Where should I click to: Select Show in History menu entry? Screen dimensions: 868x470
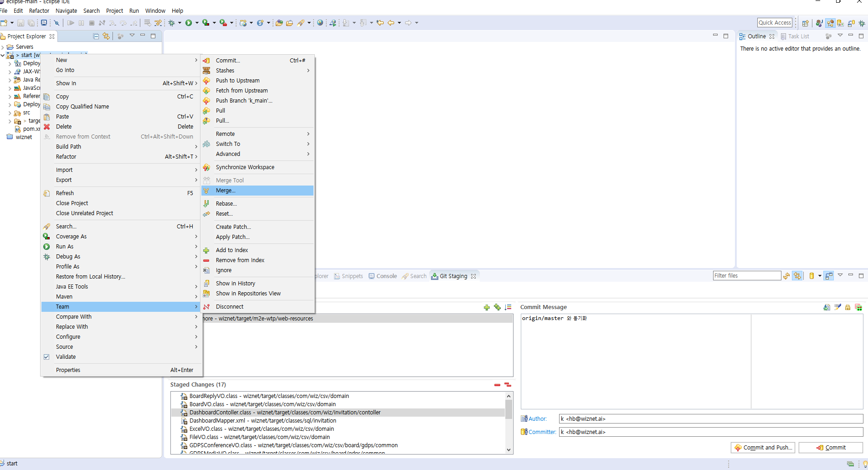tap(257, 284)
